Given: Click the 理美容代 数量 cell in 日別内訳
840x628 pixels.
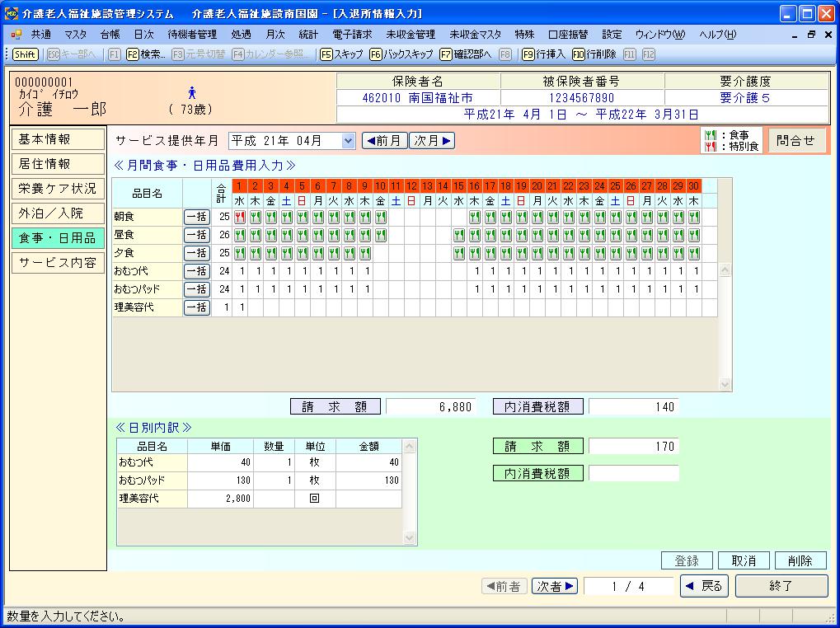Looking at the screenshot, I should click(274, 499).
